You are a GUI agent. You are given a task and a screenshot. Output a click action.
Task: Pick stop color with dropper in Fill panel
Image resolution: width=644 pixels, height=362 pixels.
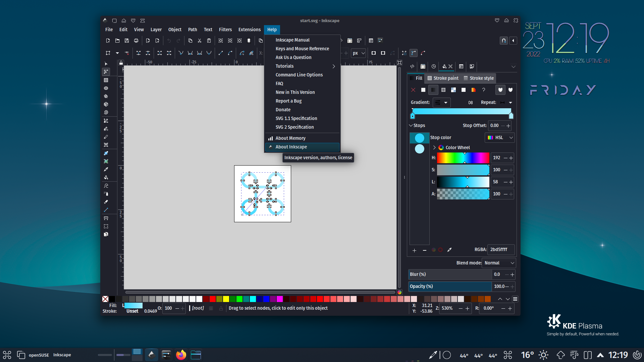[449, 250]
